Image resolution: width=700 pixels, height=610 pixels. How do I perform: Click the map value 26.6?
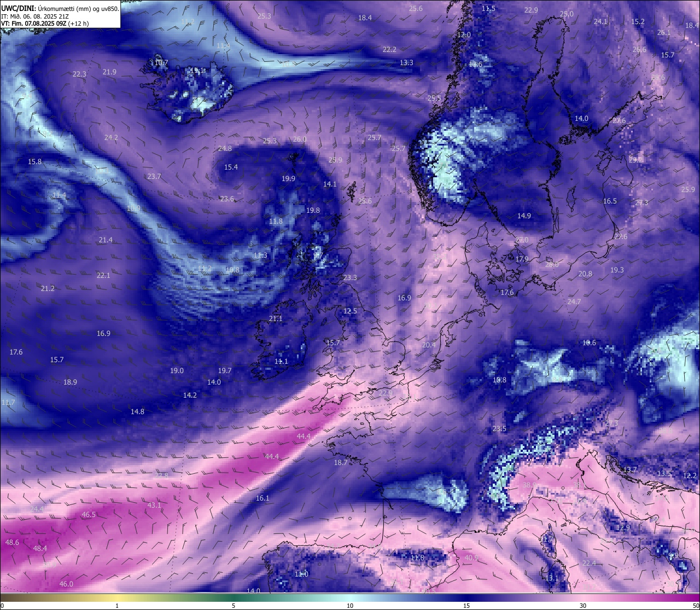click(x=639, y=49)
